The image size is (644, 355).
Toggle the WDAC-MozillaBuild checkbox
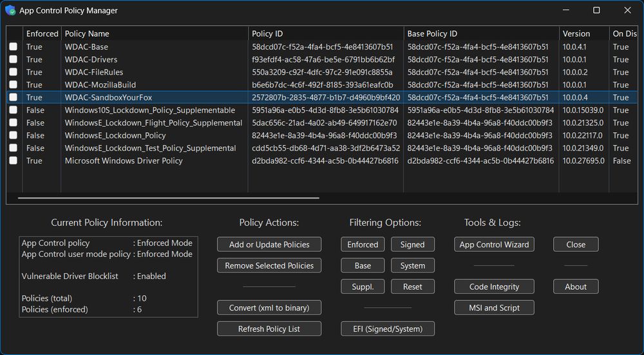point(13,84)
